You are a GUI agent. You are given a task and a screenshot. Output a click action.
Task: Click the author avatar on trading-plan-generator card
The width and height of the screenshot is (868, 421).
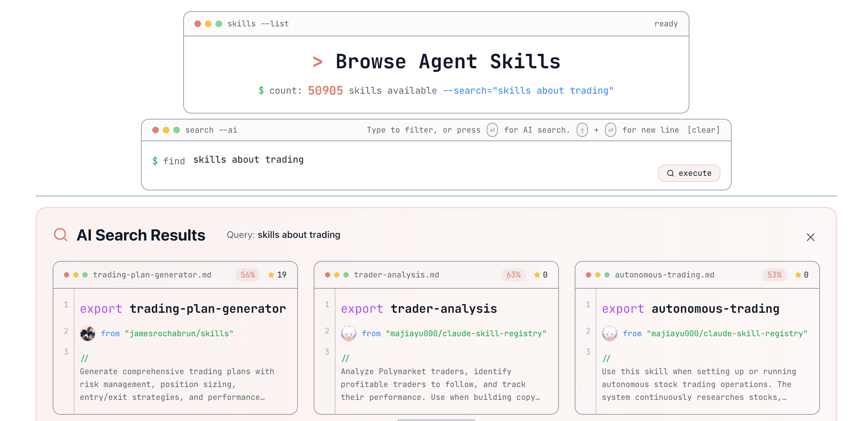tap(87, 333)
